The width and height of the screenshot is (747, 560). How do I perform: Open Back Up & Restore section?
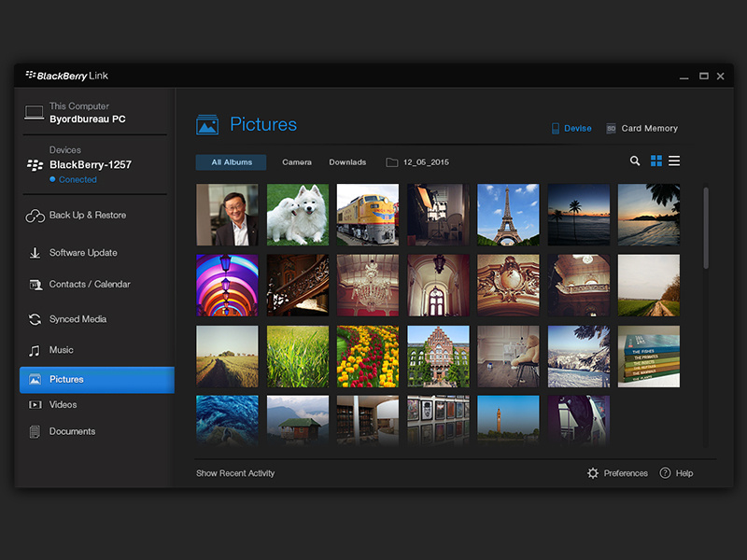tap(87, 216)
